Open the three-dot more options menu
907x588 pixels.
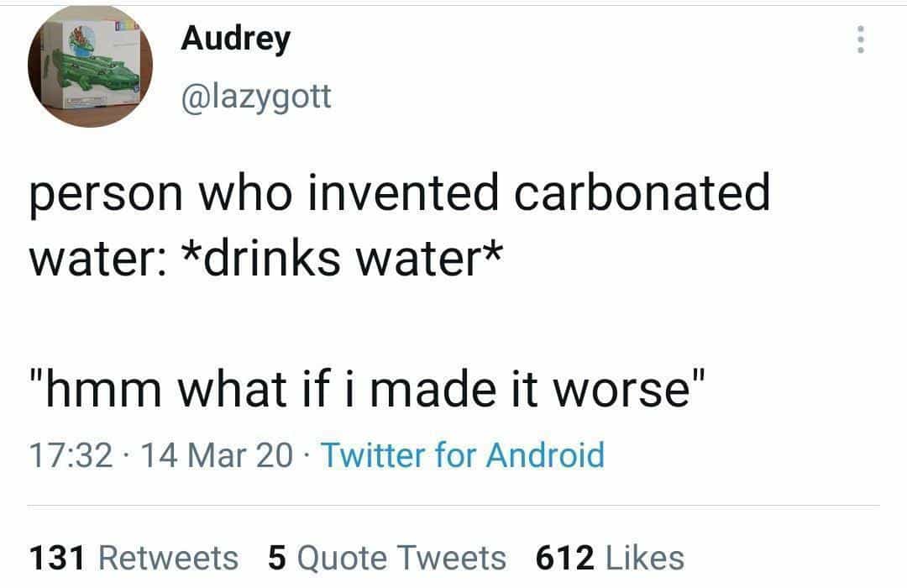pos(858,40)
